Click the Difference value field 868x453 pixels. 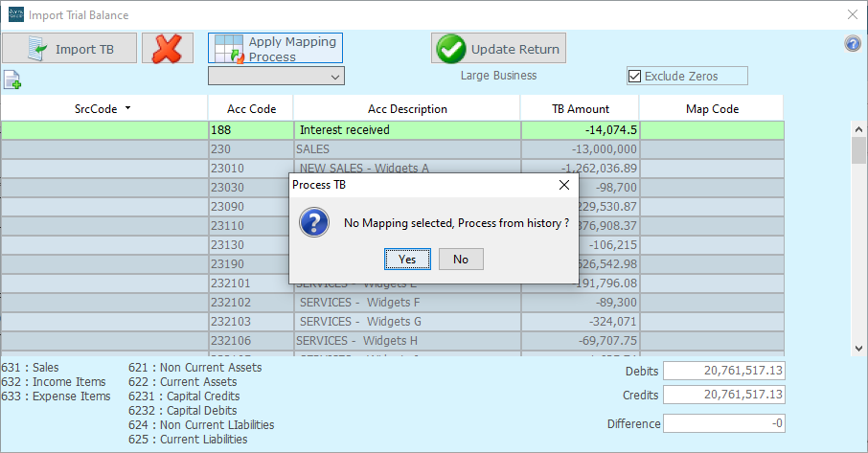724,423
